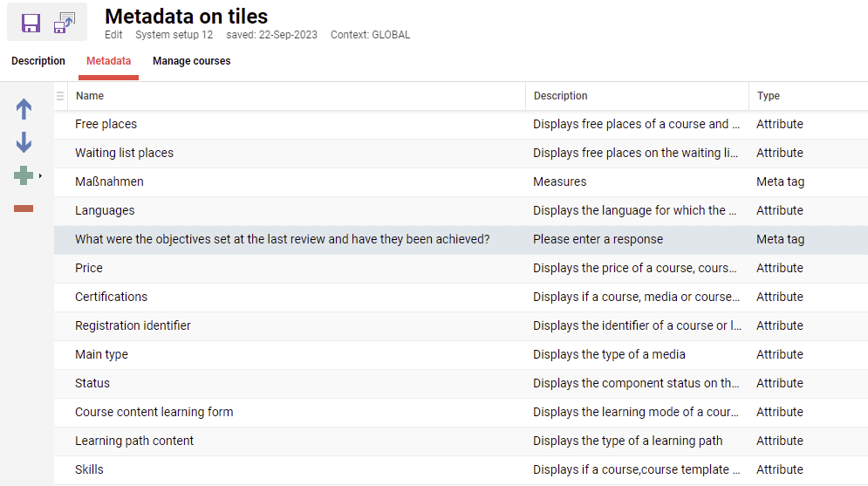The width and height of the screenshot is (868, 486).
Task: Select the Free places row
Action: click(106, 124)
